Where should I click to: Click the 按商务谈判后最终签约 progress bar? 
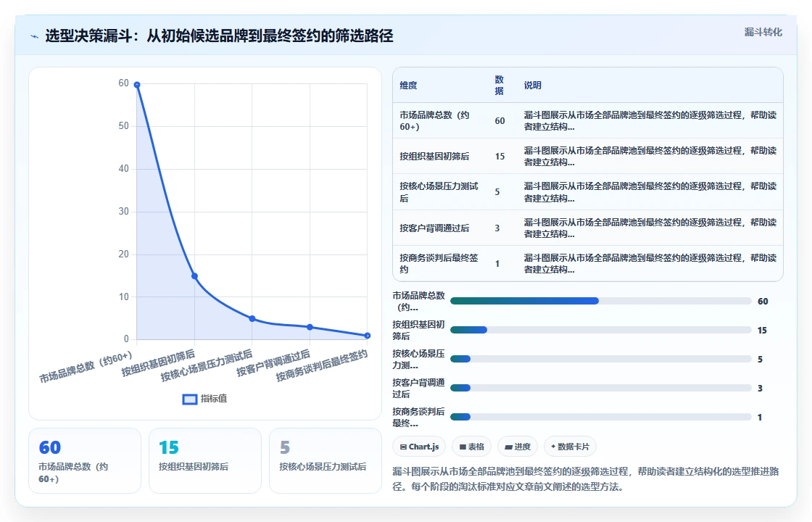tap(601, 417)
